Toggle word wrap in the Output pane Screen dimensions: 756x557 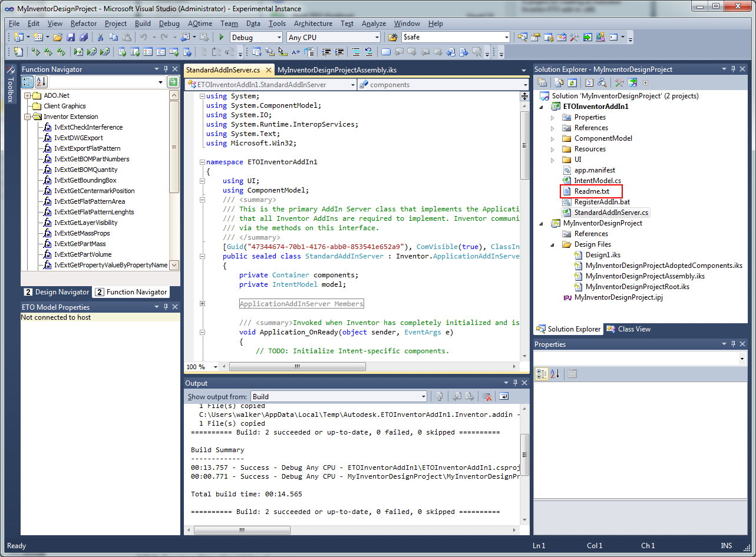pos(504,397)
